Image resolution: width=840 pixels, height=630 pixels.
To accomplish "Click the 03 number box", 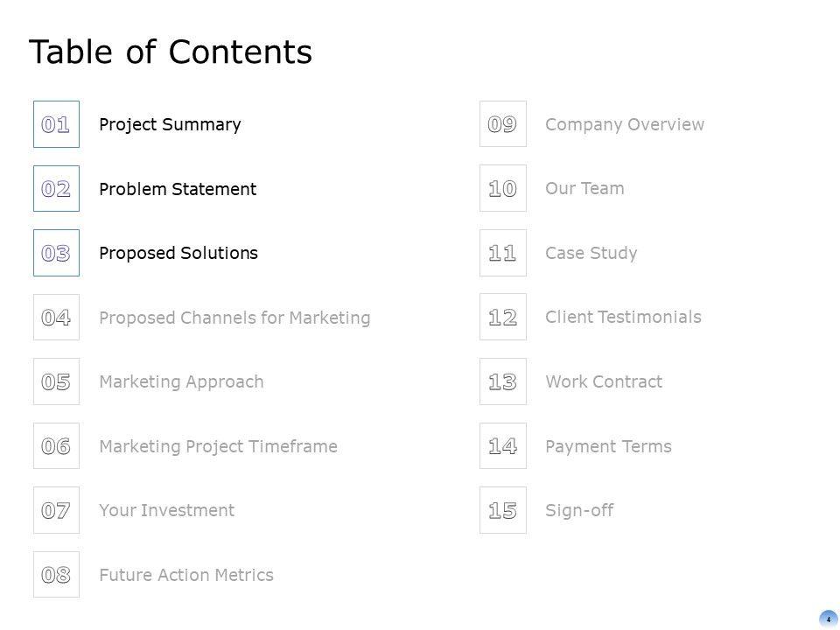I will coord(56,253).
